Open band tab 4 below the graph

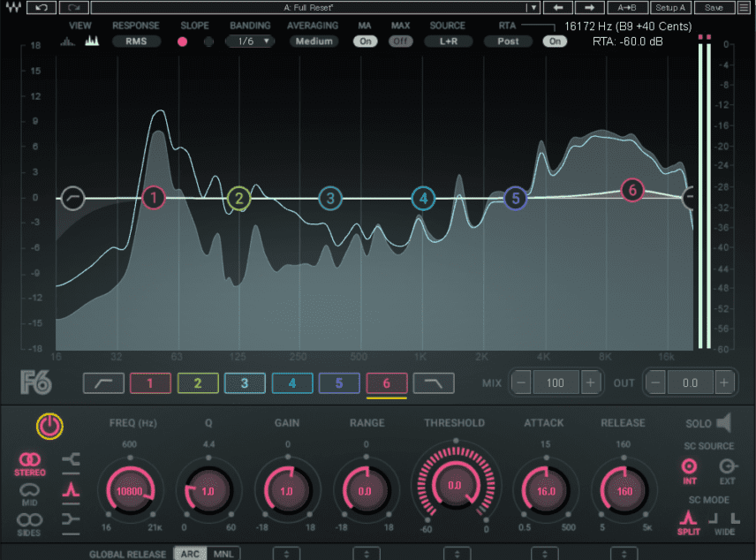pos(292,383)
